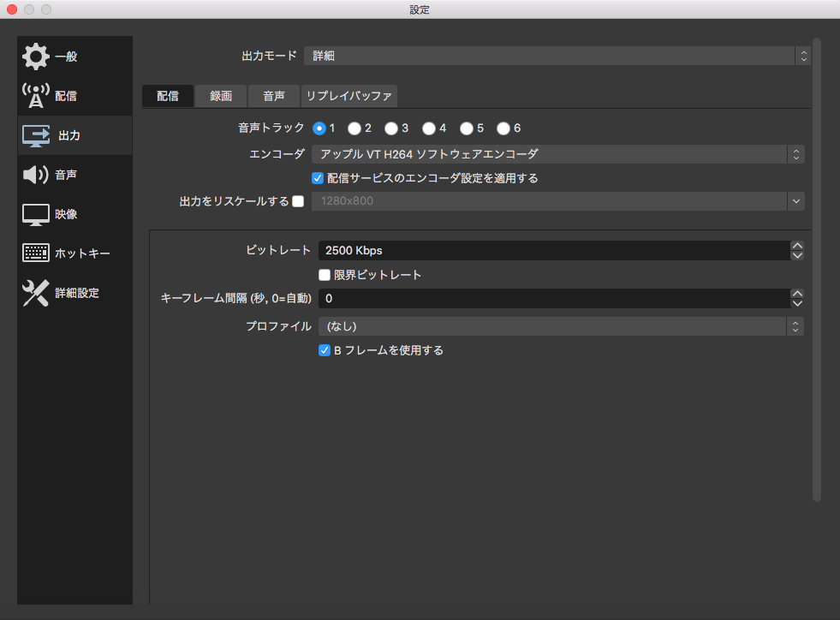Click the 出力 (Output) sidebar icon
Viewport: 840px width, 620px height.
51,134
